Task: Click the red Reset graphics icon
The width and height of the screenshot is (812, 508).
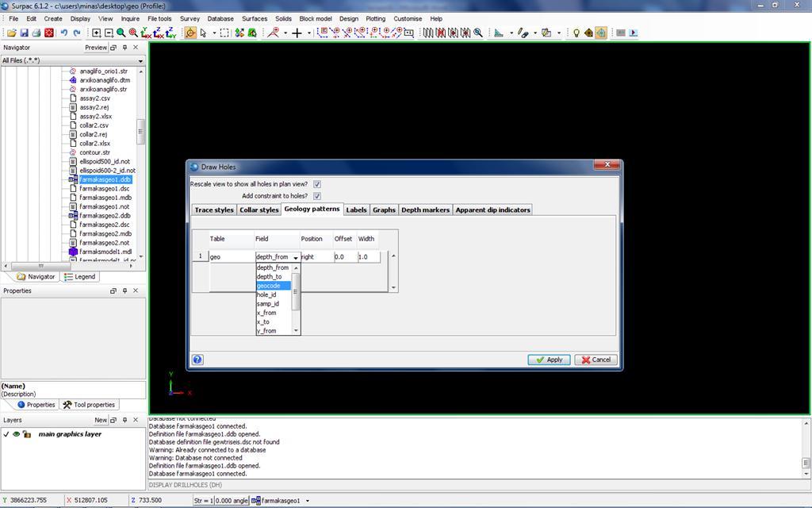Action: 48,33
